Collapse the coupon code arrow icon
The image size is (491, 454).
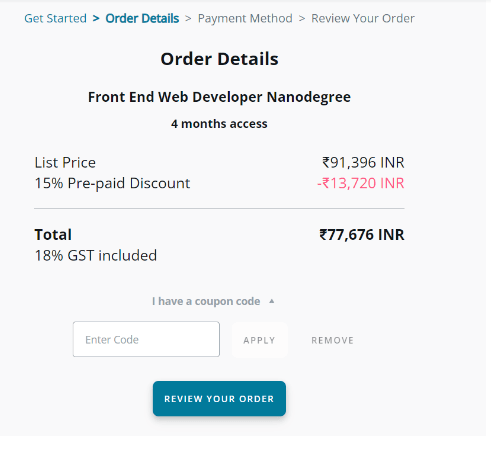tap(272, 301)
